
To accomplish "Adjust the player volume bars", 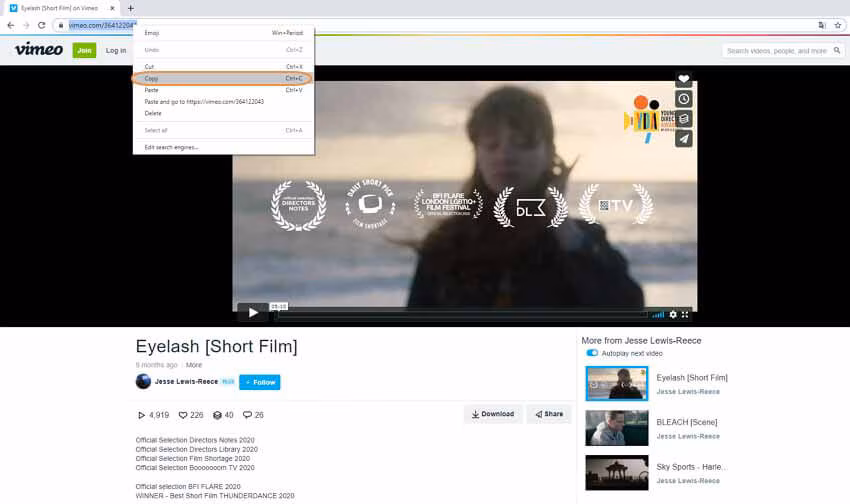I will 658,314.
